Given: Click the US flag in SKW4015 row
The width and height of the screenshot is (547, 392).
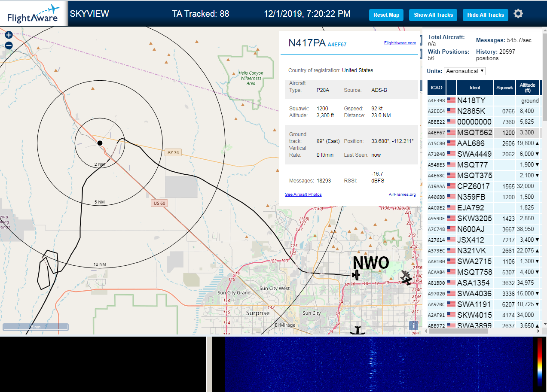Looking at the screenshot, I should [451, 315].
